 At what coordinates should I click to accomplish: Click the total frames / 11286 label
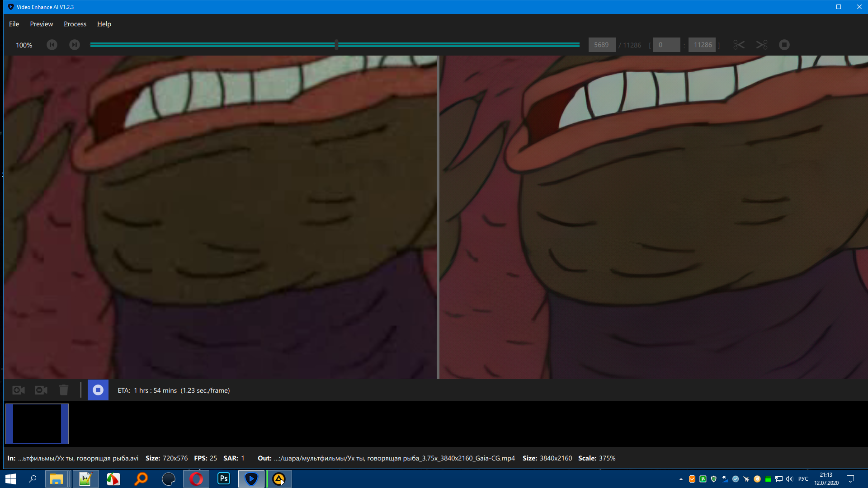tap(630, 45)
